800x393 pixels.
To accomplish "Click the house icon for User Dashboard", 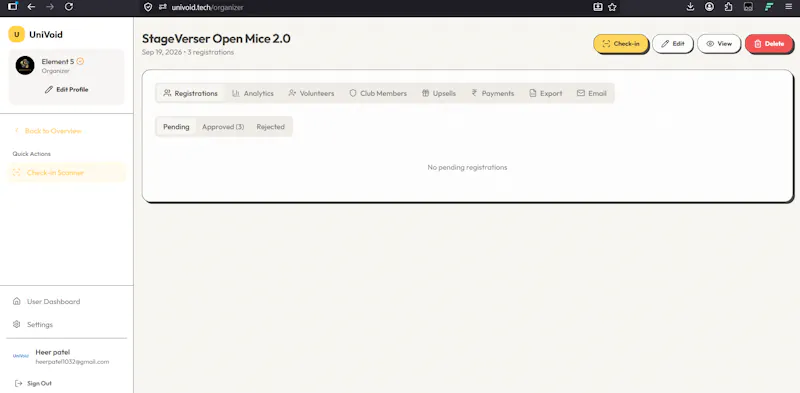I will 17,301.
